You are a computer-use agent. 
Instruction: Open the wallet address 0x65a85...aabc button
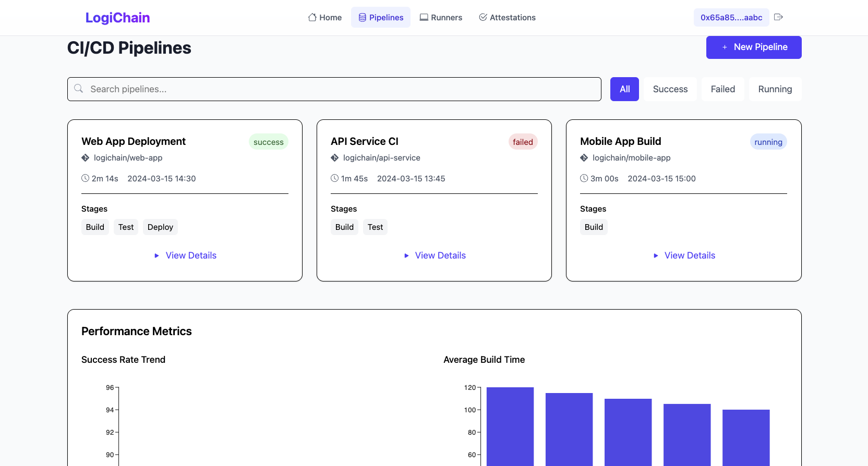tap(731, 17)
